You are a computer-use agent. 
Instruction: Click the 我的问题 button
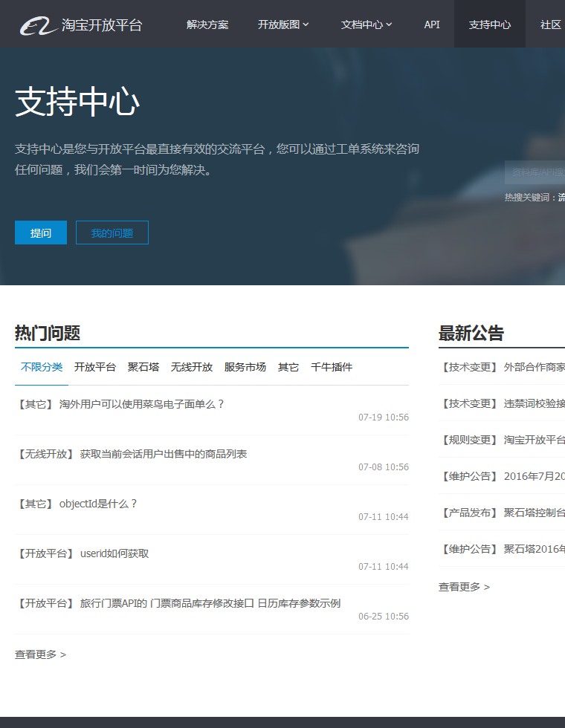tap(112, 233)
